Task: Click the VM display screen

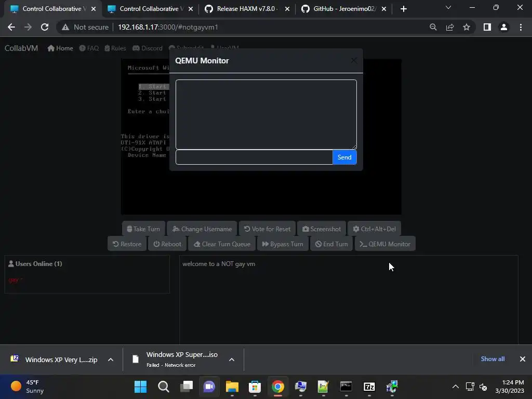Action: point(261,137)
